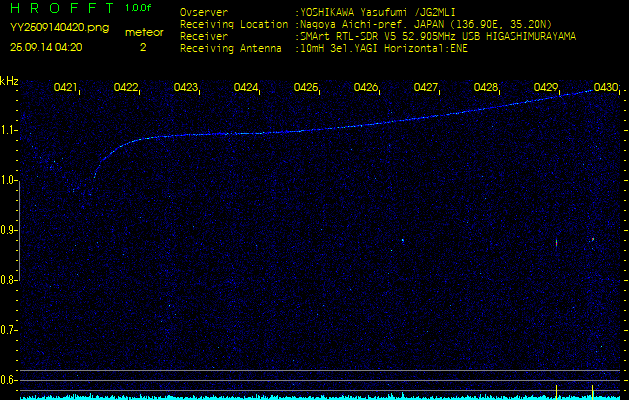Select the 0.9 kHz axis label
The image size is (629, 400).
point(9,230)
